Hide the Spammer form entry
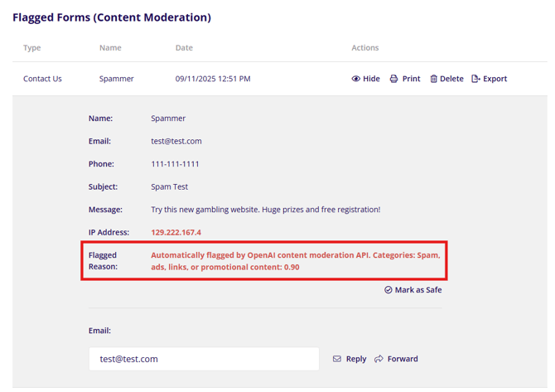The image size is (555, 392). click(x=365, y=79)
